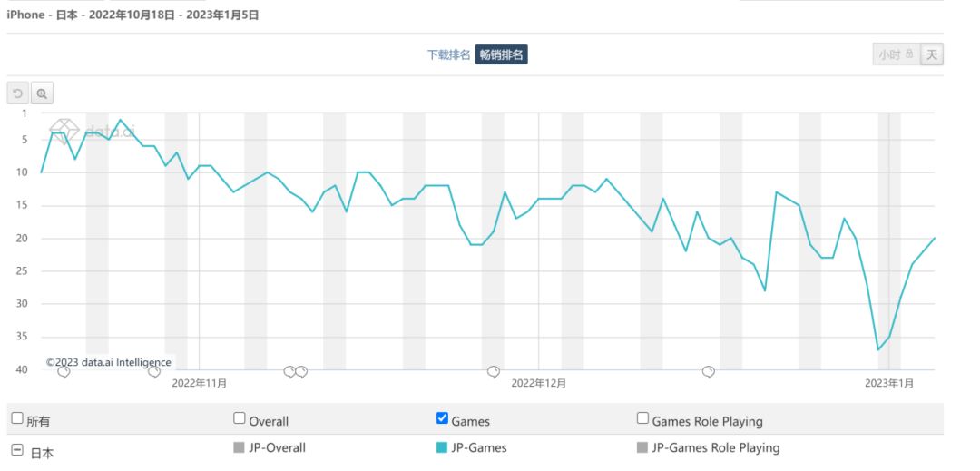Viewport: 980px width, 471px height.
Task: Collapse the 日本 country row
Action: [x=17, y=449]
